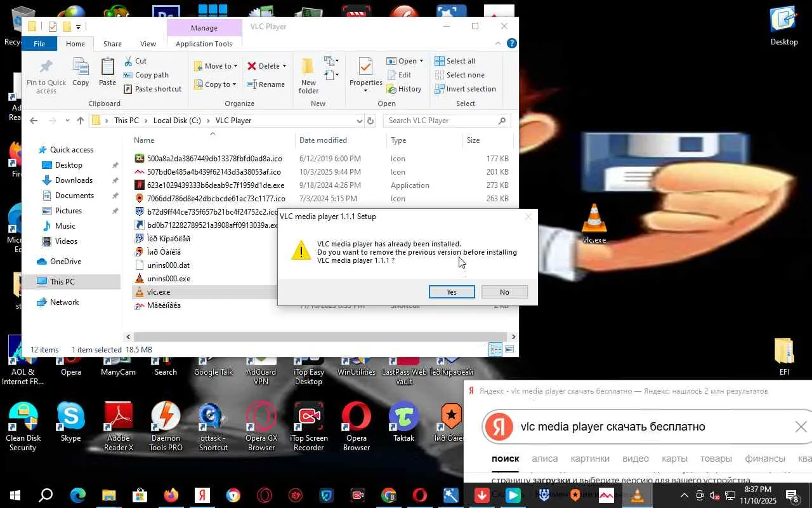Open the taskbar Search magnifier
This screenshot has width=812, height=508.
46,495
